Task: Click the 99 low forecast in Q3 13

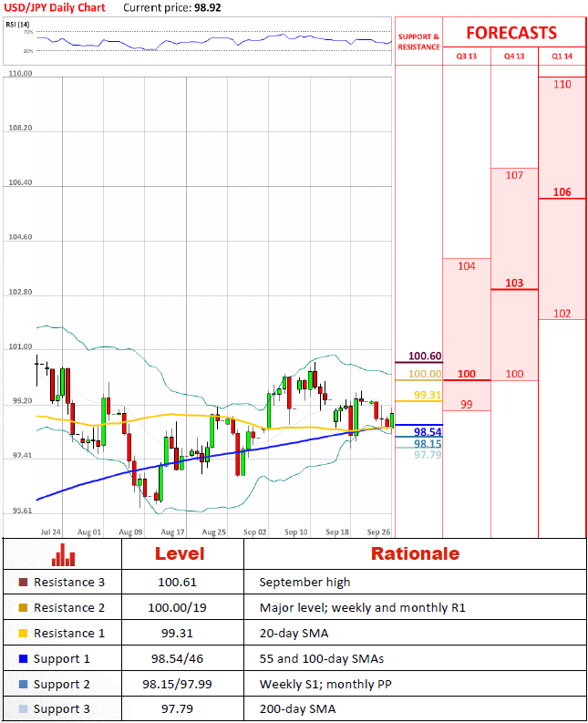Action: [x=466, y=405]
